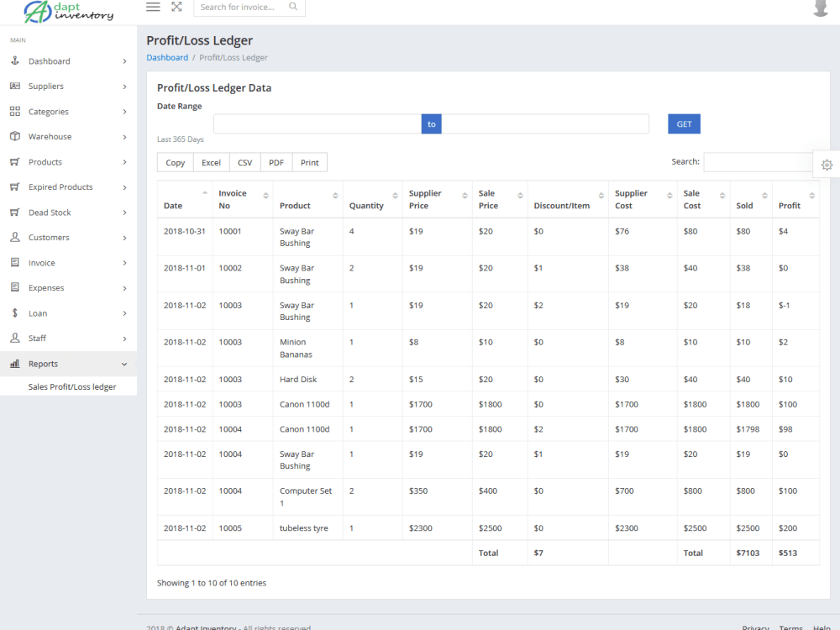
Task: Export the table as CSV
Action: click(x=244, y=162)
